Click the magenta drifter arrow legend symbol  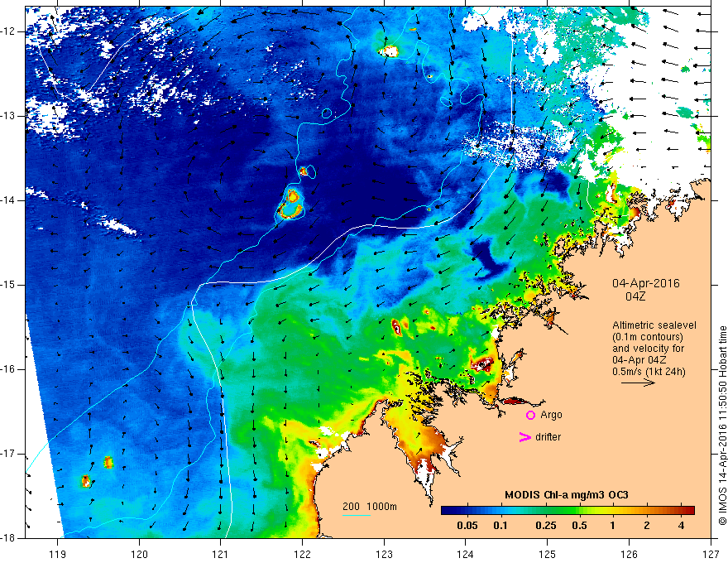(x=525, y=437)
